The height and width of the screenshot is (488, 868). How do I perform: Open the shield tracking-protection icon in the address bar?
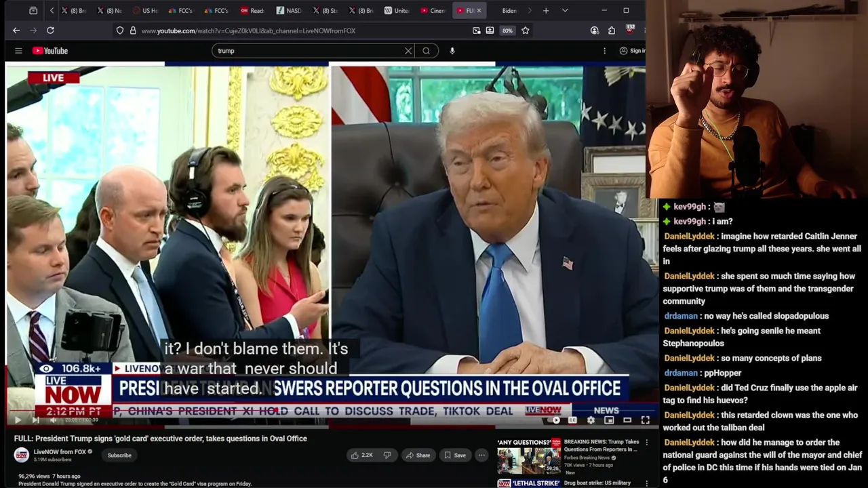pyautogui.click(x=120, y=30)
